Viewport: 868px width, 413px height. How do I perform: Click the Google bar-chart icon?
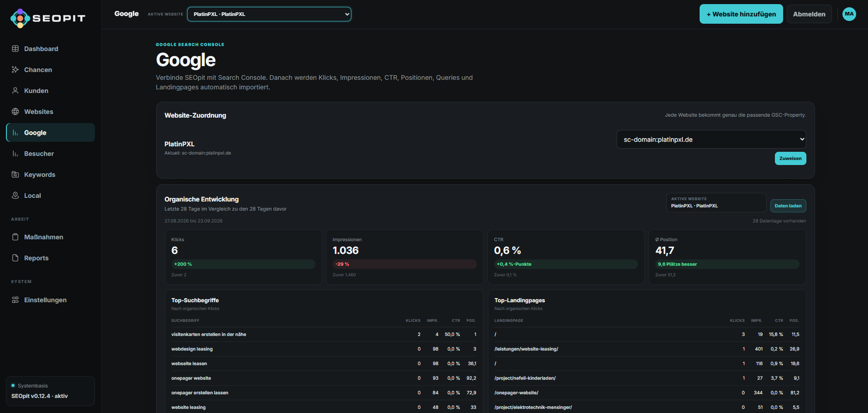15,133
